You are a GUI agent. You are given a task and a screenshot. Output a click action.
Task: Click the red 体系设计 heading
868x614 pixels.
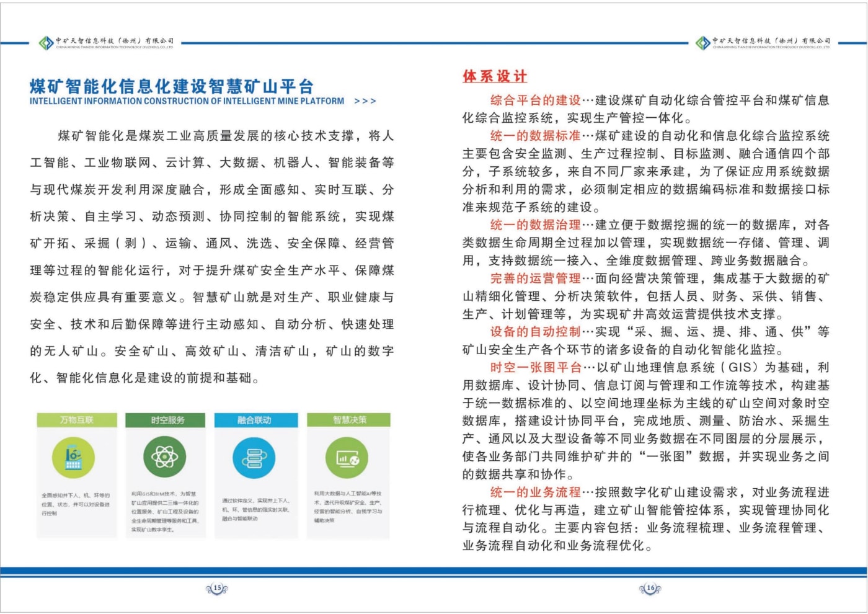click(495, 76)
